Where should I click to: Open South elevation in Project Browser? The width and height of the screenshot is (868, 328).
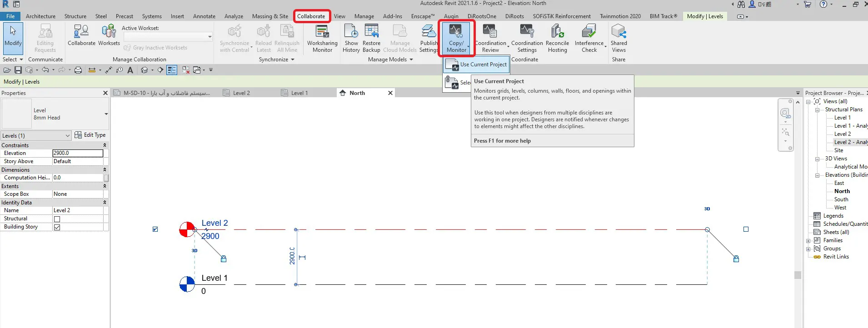pos(841,199)
